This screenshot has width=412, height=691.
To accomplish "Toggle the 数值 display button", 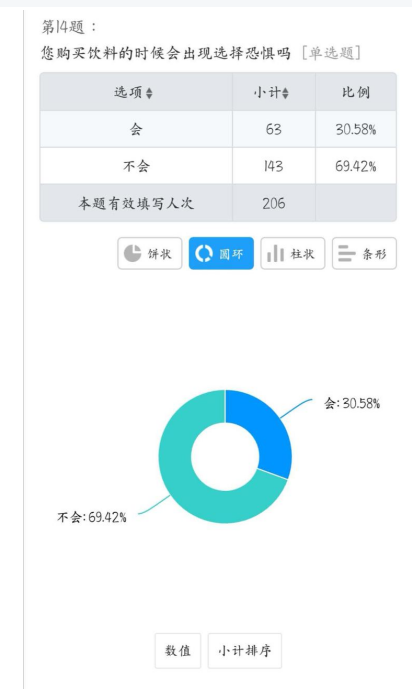I will (178, 651).
